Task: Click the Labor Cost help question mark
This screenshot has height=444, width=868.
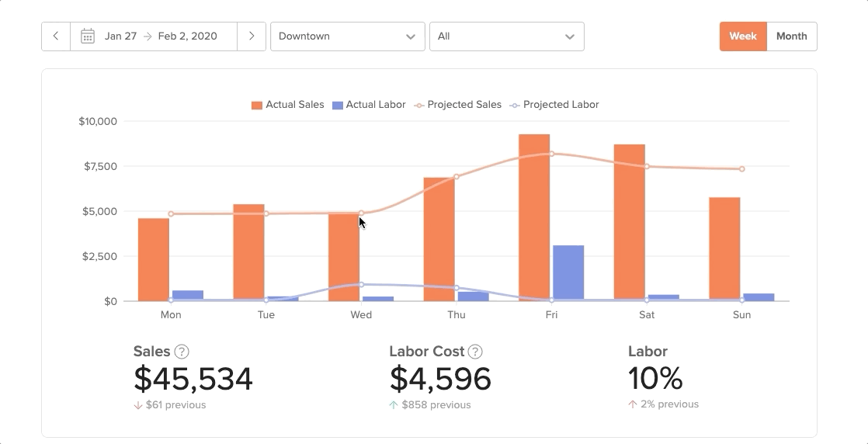Action: [475, 352]
